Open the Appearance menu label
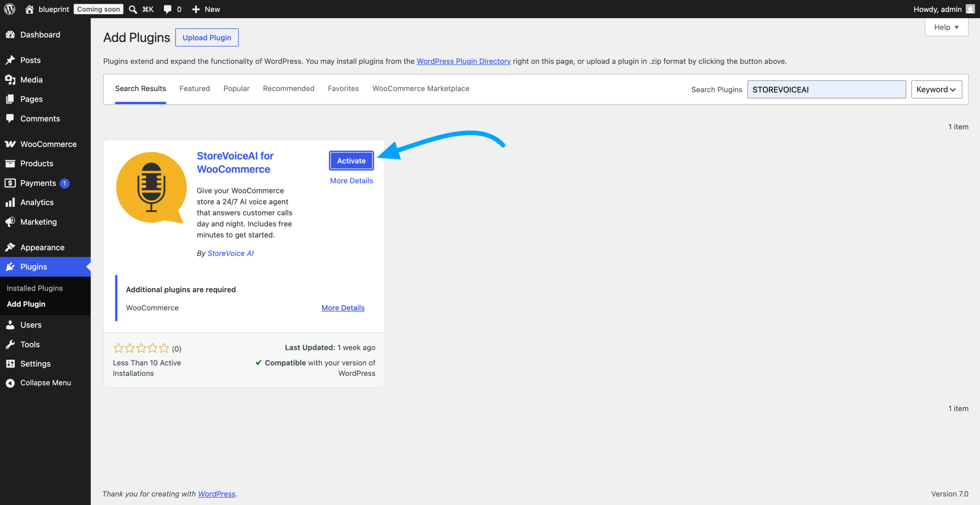Viewport: 980px width, 505px height. [x=42, y=247]
